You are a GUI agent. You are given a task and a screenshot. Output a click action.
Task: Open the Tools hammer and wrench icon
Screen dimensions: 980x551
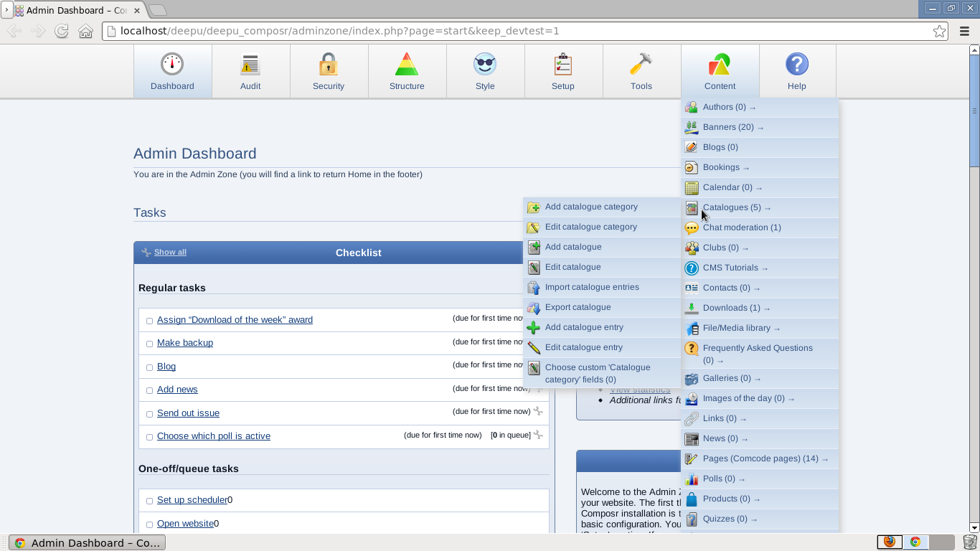[641, 65]
